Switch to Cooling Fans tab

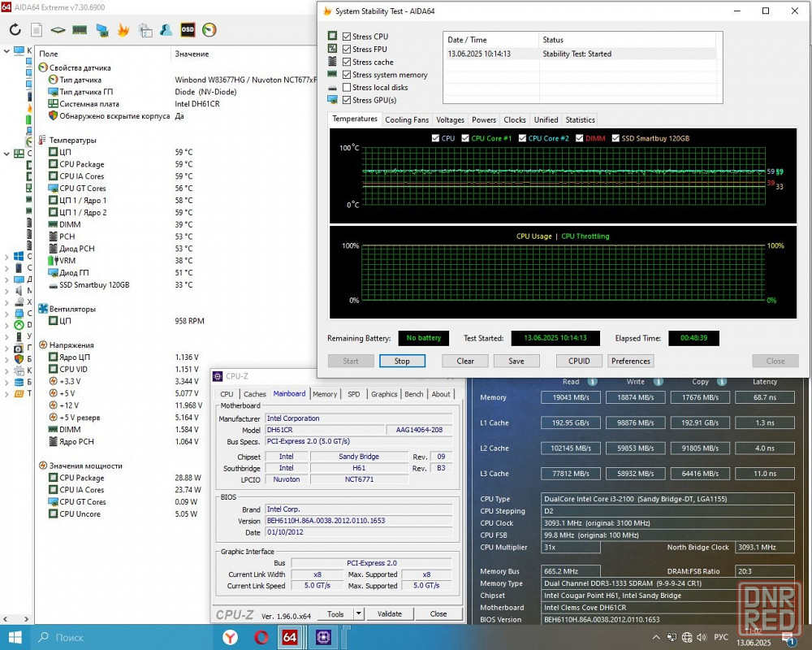coord(407,119)
